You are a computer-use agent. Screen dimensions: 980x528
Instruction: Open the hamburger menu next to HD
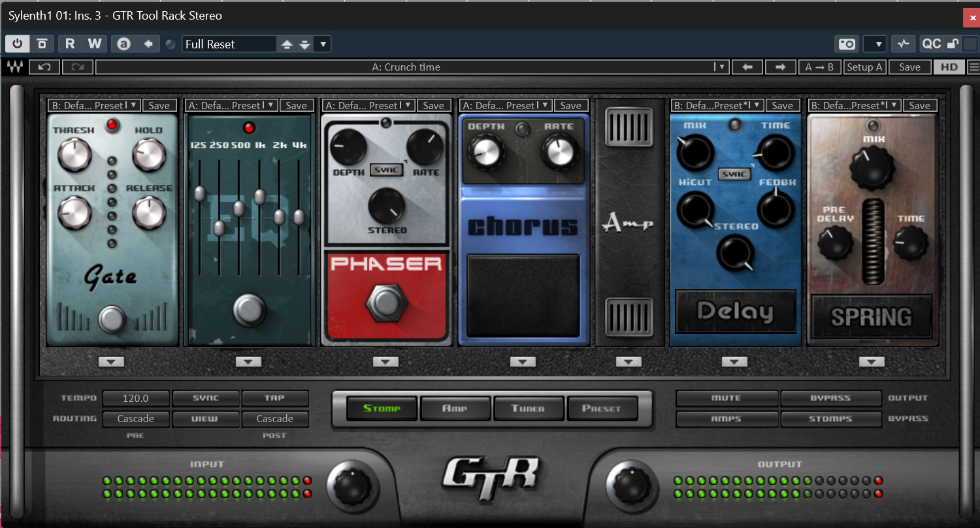pyautogui.click(x=973, y=67)
